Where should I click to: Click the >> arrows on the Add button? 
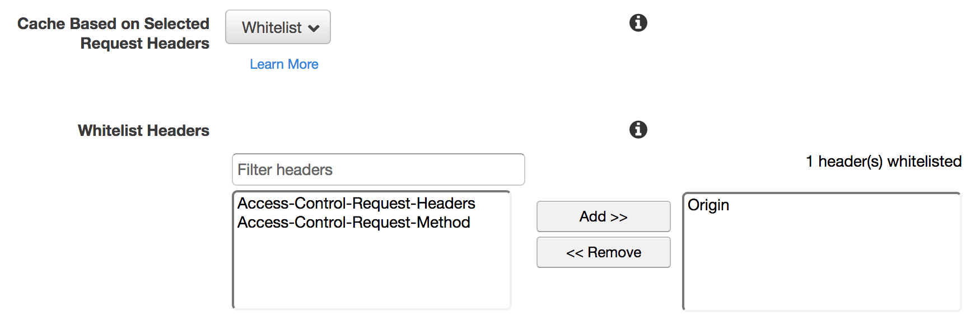point(619,217)
